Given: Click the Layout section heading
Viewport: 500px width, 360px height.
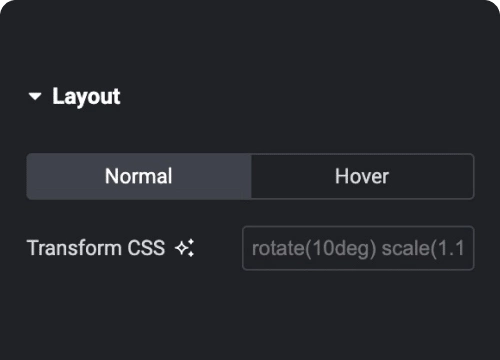Looking at the screenshot, I should pyautogui.click(x=86, y=97).
